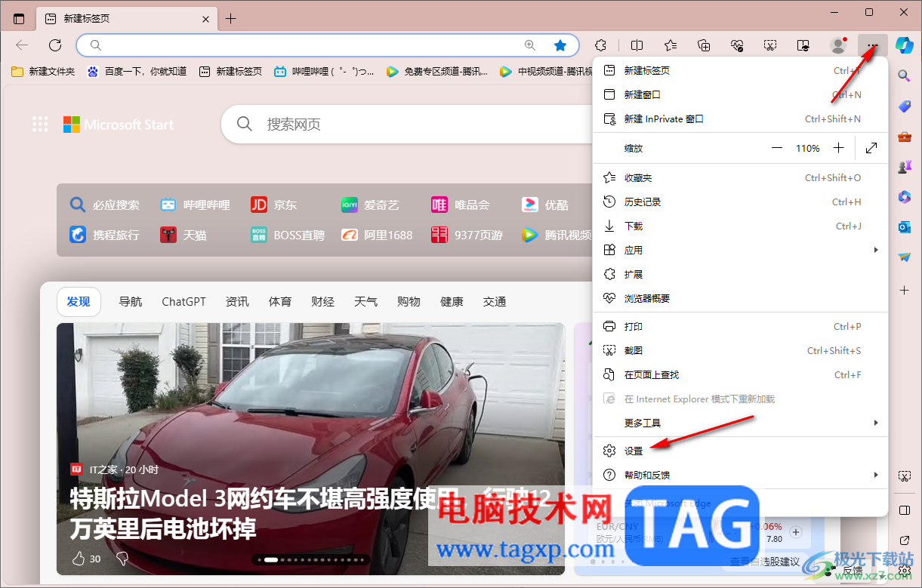Open sidebar shopping tag icon

(904, 106)
